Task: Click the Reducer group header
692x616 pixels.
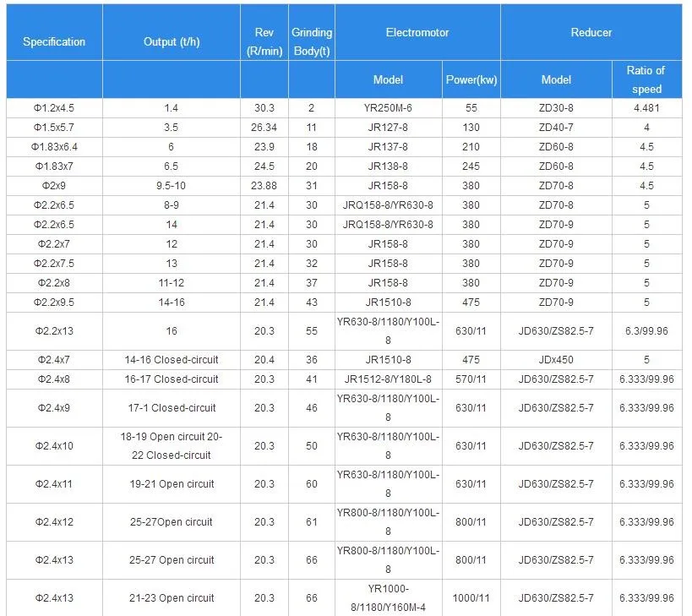Action: point(591,33)
